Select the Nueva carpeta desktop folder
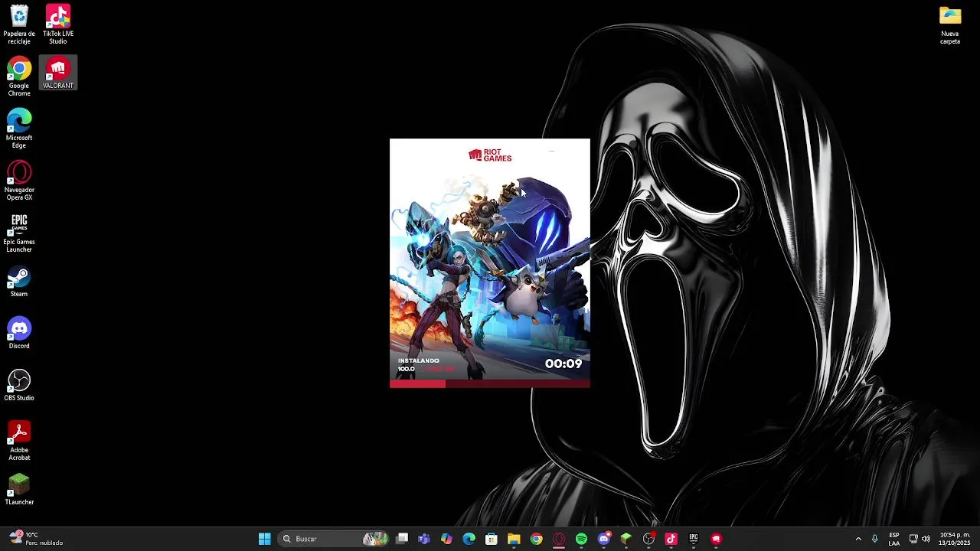Screen dimensions: 980x551 point(950,24)
